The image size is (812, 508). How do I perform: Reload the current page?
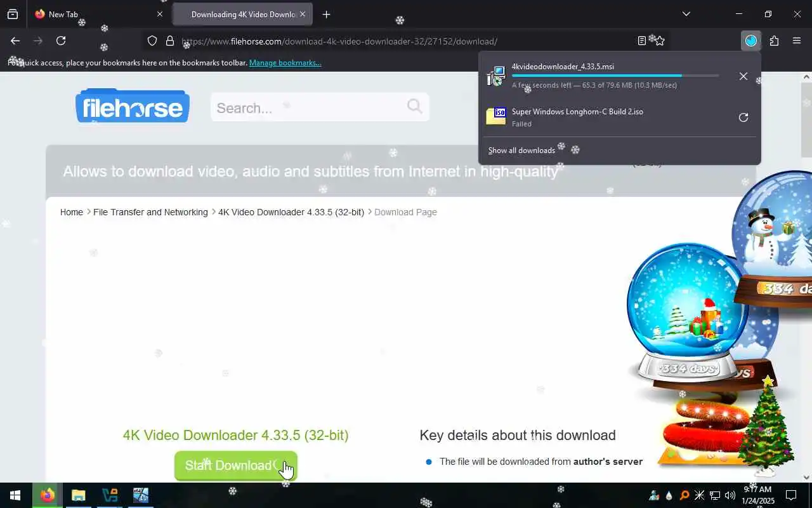(x=61, y=41)
